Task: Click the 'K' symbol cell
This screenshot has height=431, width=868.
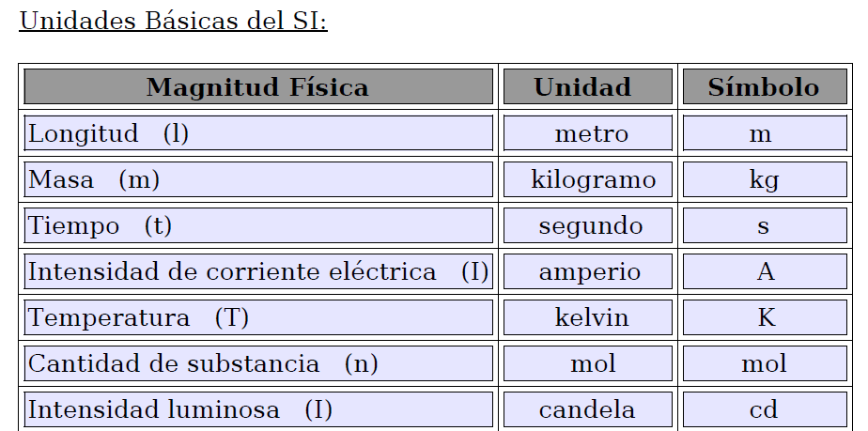Action: 764,317
